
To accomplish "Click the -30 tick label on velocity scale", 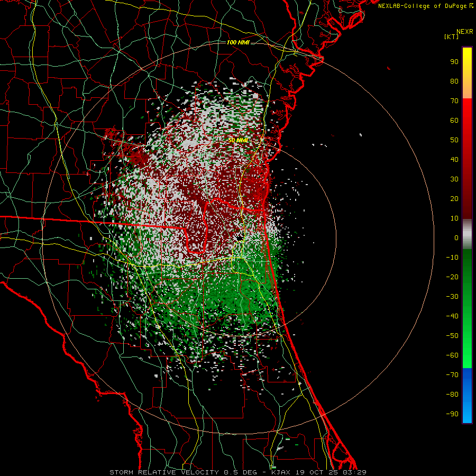I will [x=452, y=297].
